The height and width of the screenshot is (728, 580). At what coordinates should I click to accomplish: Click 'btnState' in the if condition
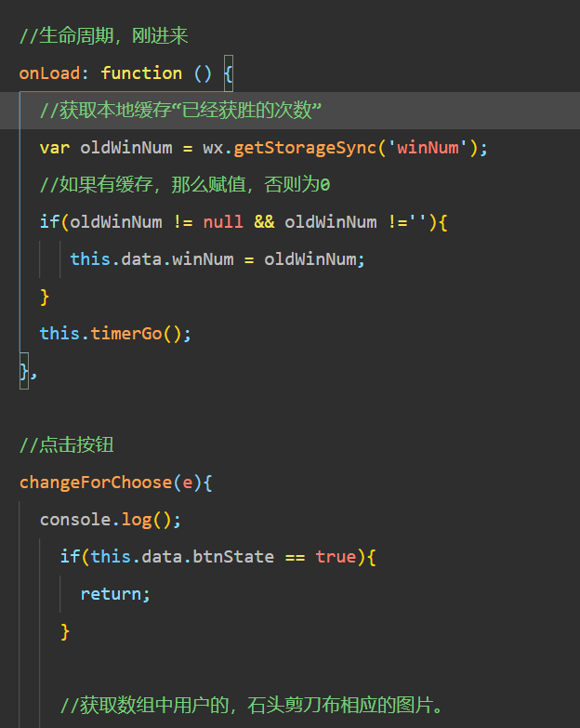tap(233, 556)
